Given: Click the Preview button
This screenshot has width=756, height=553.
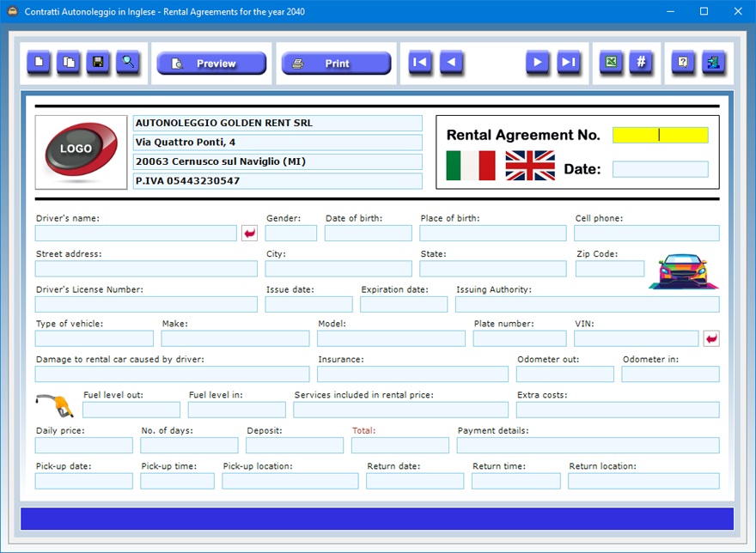Looking at the screenshot, I should point(211,64).
